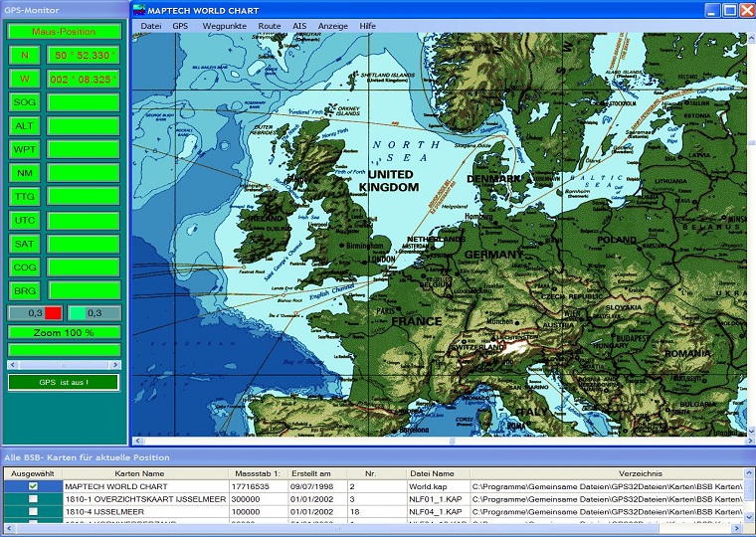Sort by the Verzeichnis column header
The height and width of the screenshot is (537, 756).
pyautogui.click(x=607, y=473)
